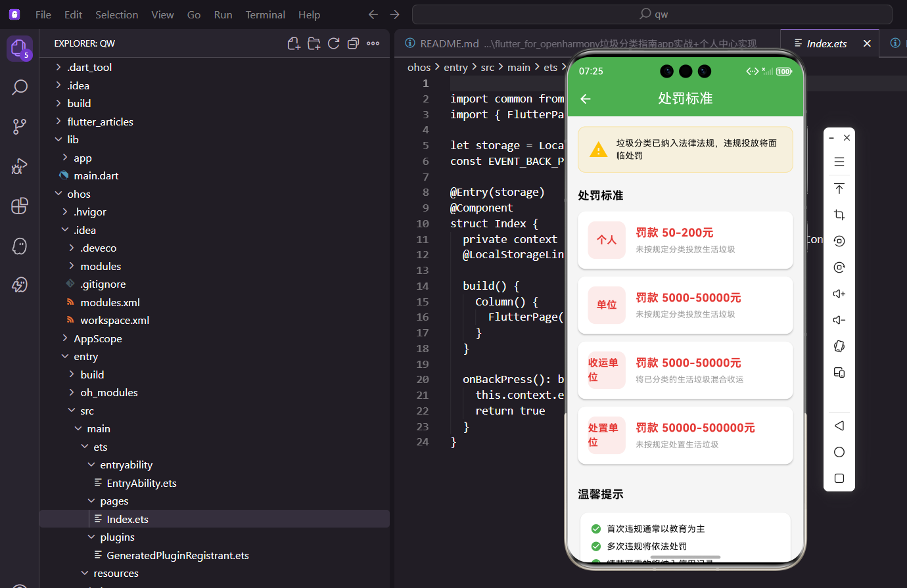Image resolution: width=907 pixels, height=588 pixels.
Task: Open the Explorer activity bar icon
Action: tap(20, 48)
